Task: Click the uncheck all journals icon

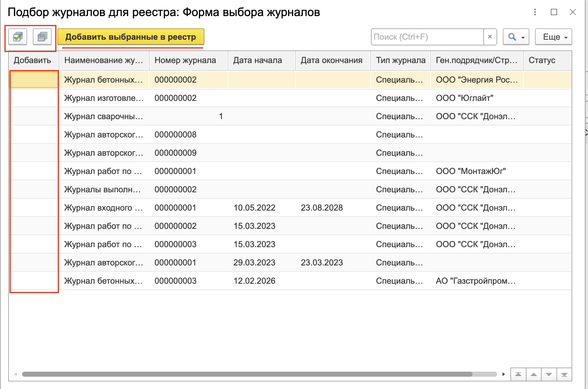Action: pyautogui.click(x=42, y=37)
